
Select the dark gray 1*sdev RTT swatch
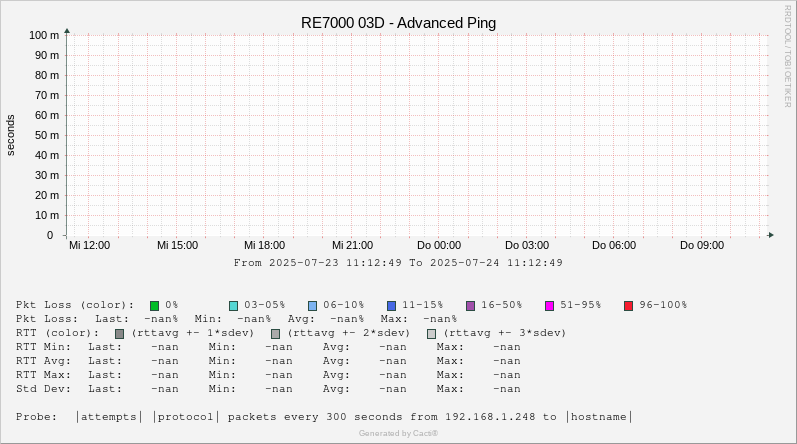coord(119,333)
